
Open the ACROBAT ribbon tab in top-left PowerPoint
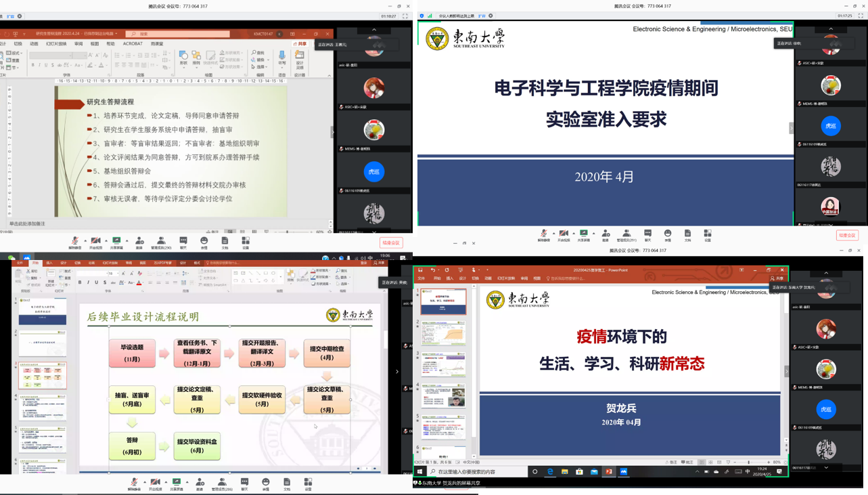point(133,43)
